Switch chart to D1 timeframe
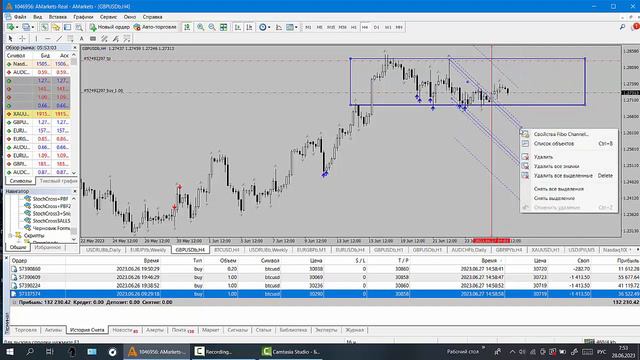640x360 pixels. (376, 27)
